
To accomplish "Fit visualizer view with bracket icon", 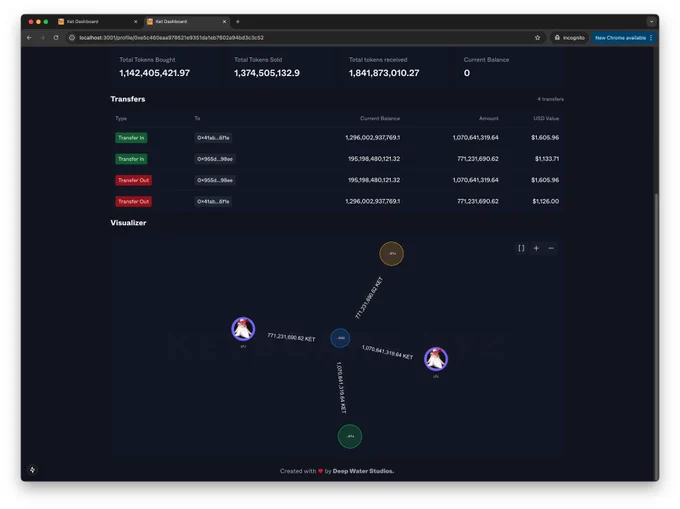I will pos(521,248).
